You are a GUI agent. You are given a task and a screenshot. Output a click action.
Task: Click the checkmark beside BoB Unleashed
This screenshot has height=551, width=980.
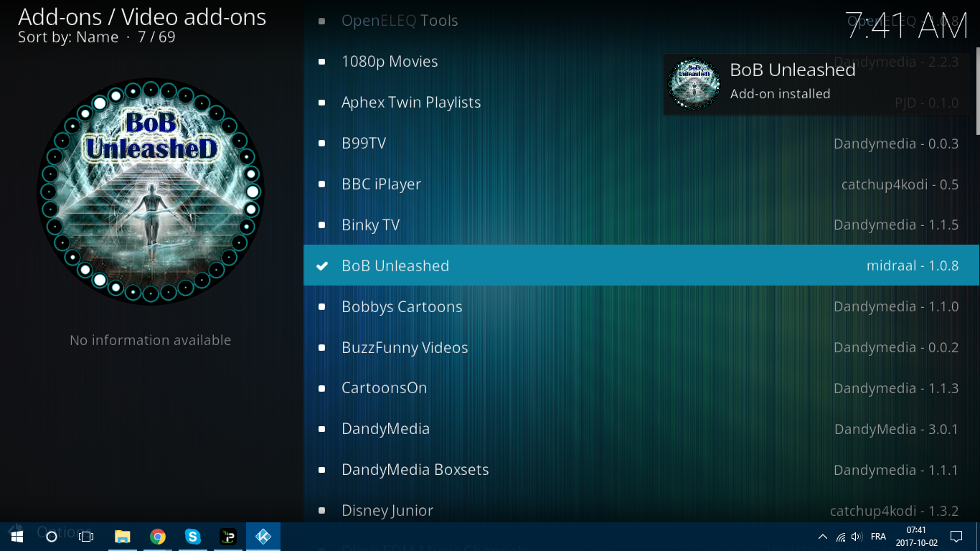click(322, 265)
